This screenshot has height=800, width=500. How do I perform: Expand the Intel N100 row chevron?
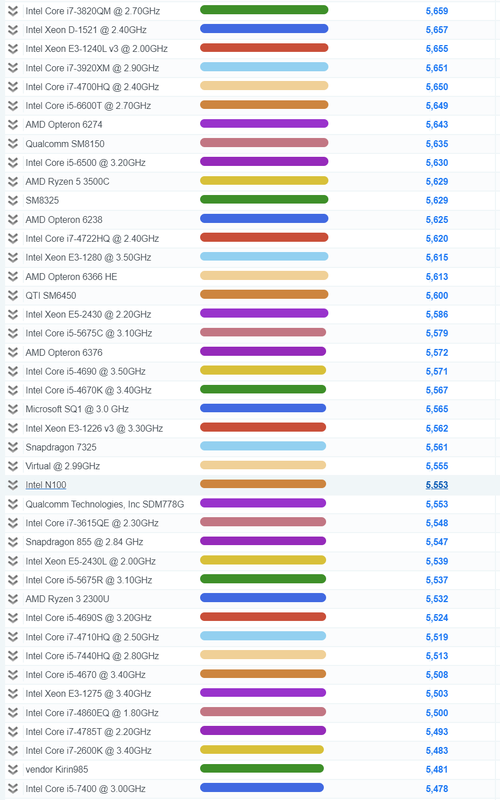(x=13, y=485)
